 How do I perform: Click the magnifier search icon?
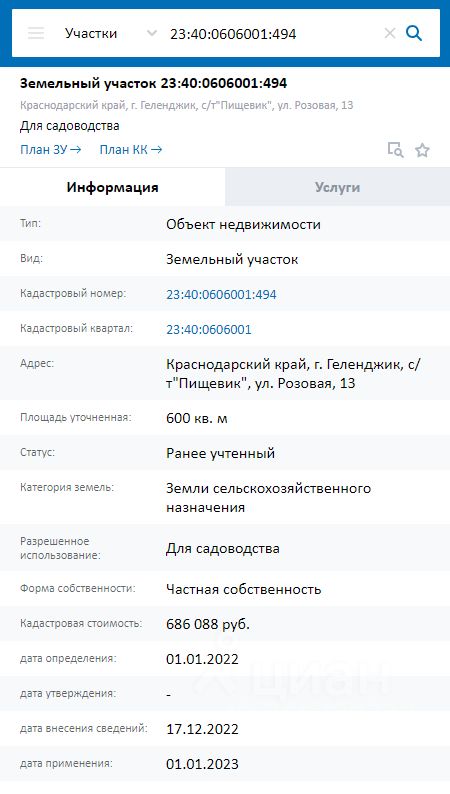pyautogui.click(x=414, y=33)
